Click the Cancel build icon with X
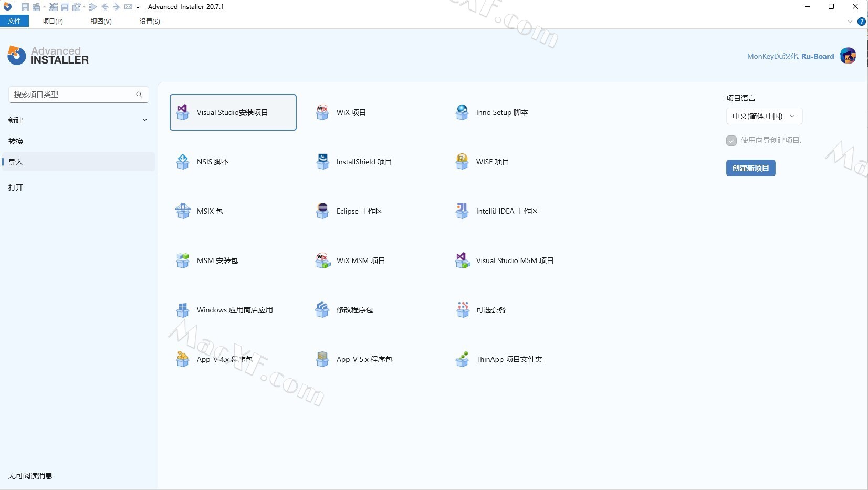The width and height of the screenshot is (868, 490). [53, 7]
